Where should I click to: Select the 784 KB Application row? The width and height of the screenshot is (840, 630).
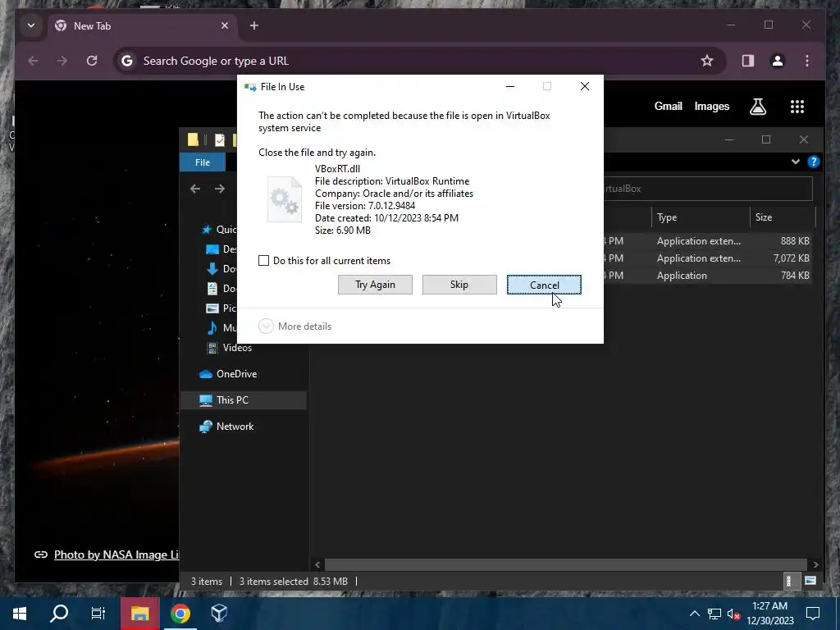(x=707, y=276)
